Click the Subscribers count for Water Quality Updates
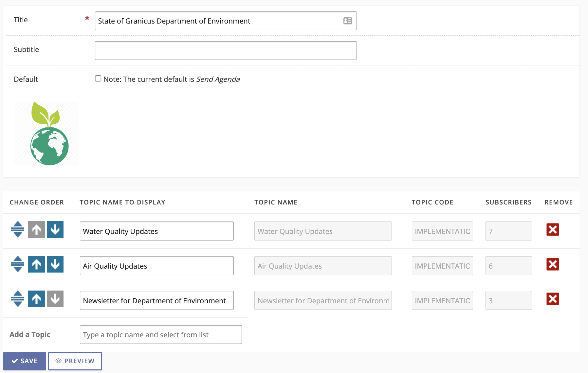Viewport: 588px width, 373px height. tap(508, 231)
